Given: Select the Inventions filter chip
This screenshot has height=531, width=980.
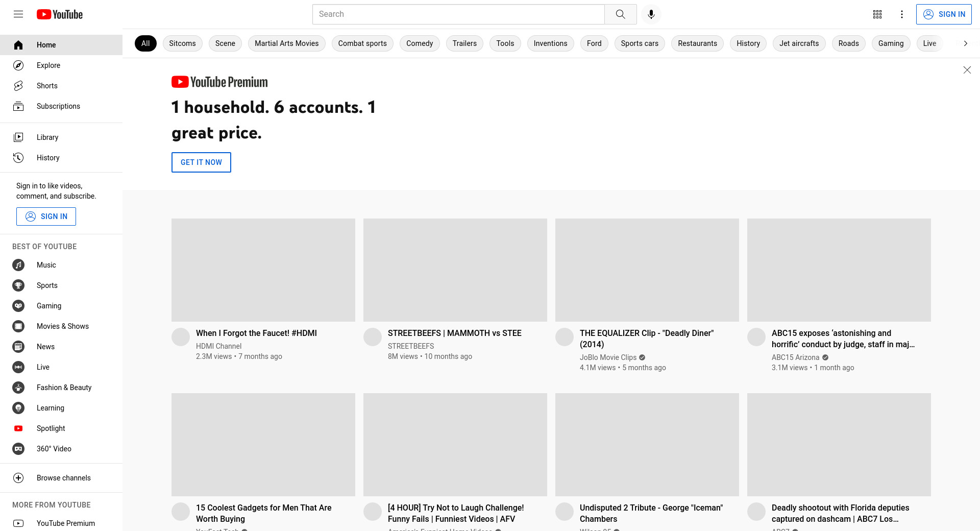Looking at the screenshot, I should pyautogui.click(x=550, y=43).
